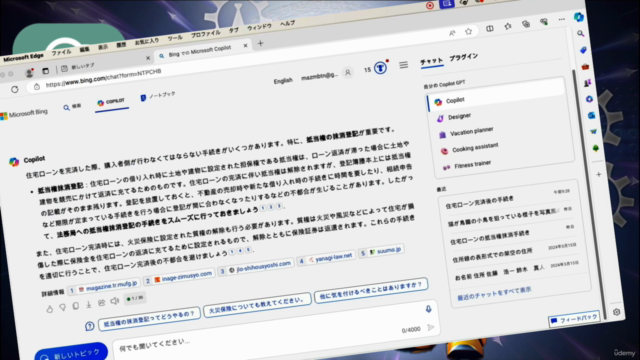
Task: Open the ヘルプ menu
Action: [x=287, y=24]
